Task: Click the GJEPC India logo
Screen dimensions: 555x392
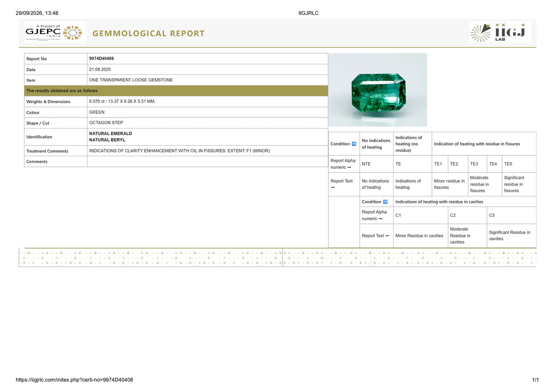Action: click(55, 32)
